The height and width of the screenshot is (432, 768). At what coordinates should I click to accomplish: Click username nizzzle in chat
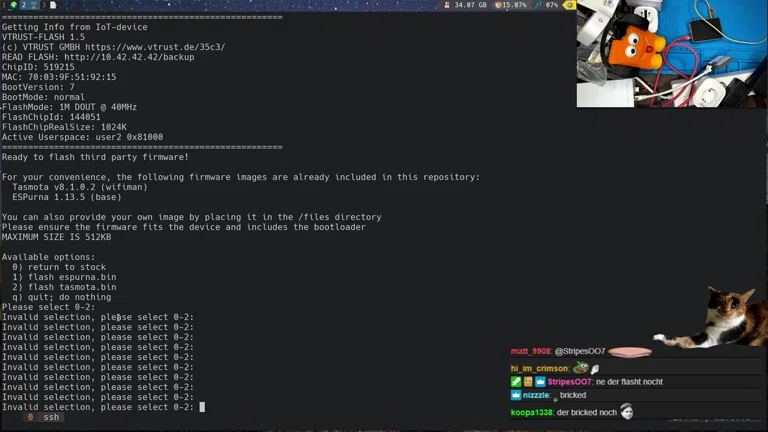pyautogui.click(x=536, y=395)
